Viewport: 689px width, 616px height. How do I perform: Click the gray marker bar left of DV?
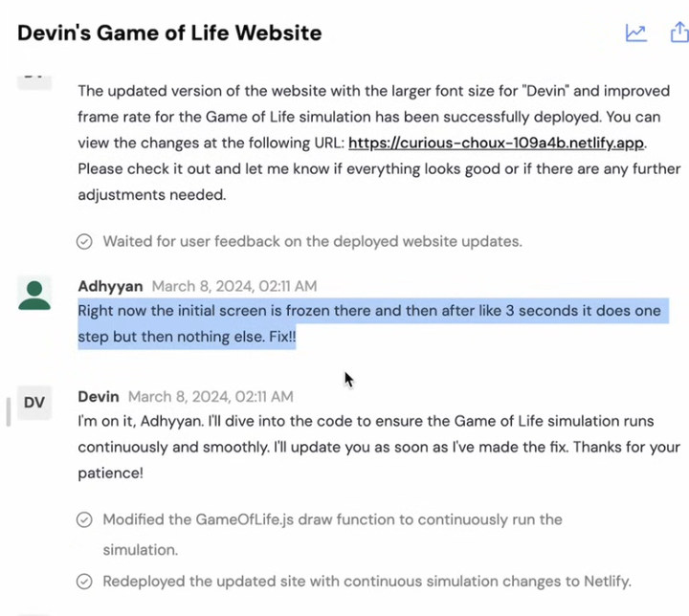point(9,409)
